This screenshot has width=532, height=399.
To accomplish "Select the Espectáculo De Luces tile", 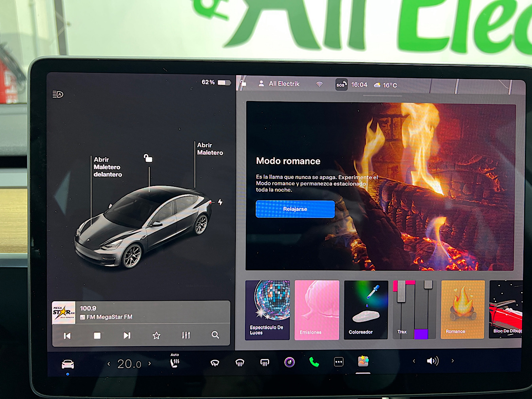I will click(267, 310).
